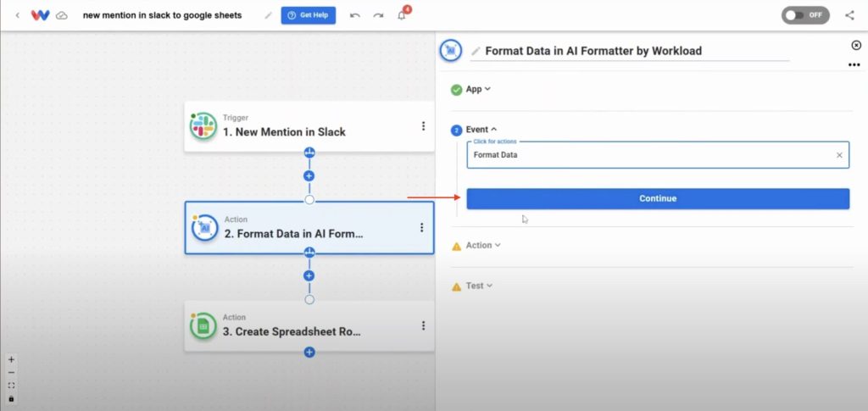The image size is (868, 411).
Task: Click the Get Help button
Action: click(309, 15)
